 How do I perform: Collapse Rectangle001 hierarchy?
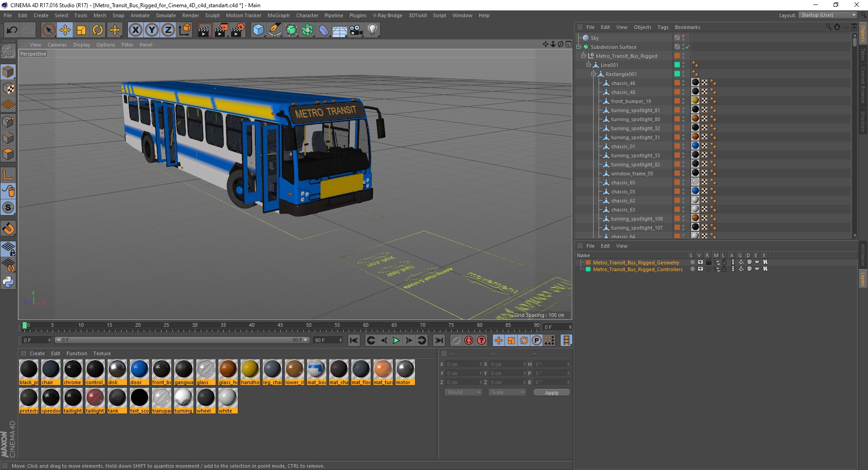point(594,74)
